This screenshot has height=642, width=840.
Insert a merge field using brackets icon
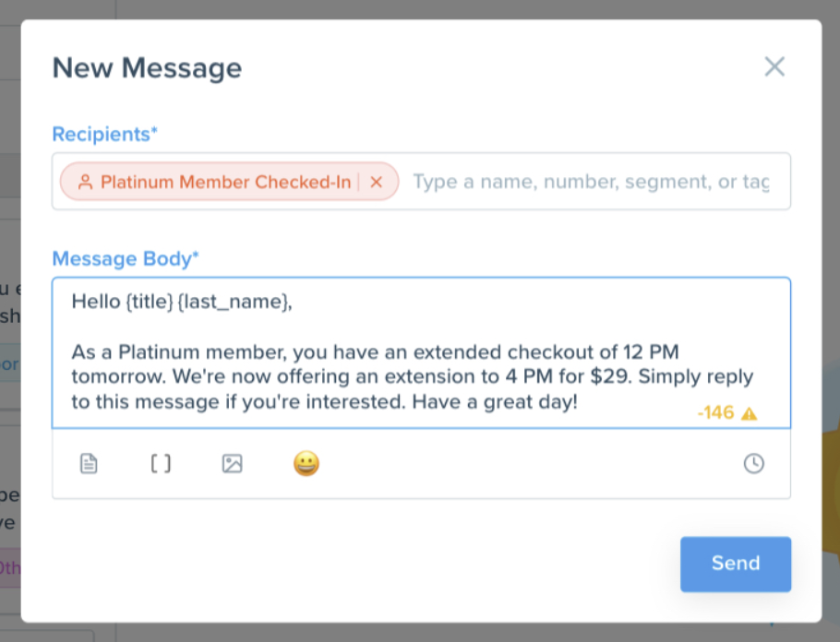(x=160, y=464)
